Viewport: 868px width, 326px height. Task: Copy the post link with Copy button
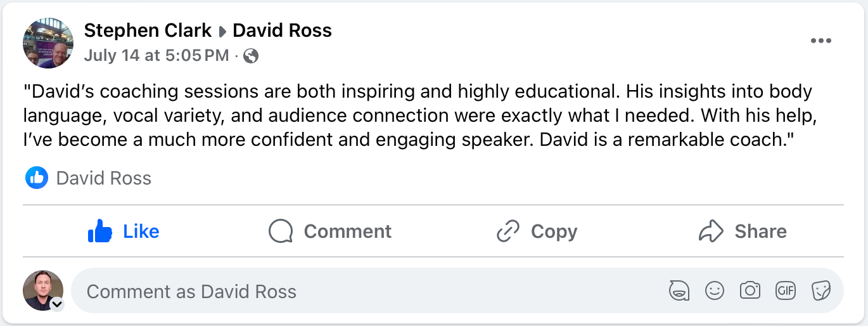(537, 231)
